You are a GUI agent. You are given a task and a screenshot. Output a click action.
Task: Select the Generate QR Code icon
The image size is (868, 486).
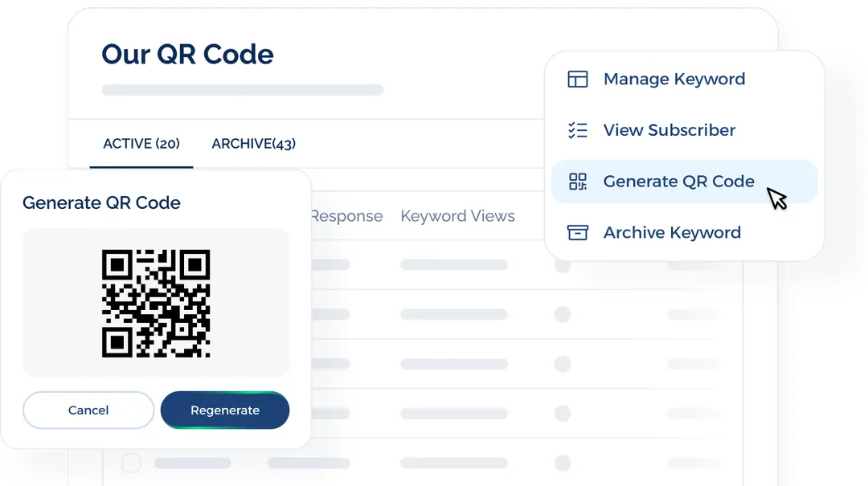[577, 182]
